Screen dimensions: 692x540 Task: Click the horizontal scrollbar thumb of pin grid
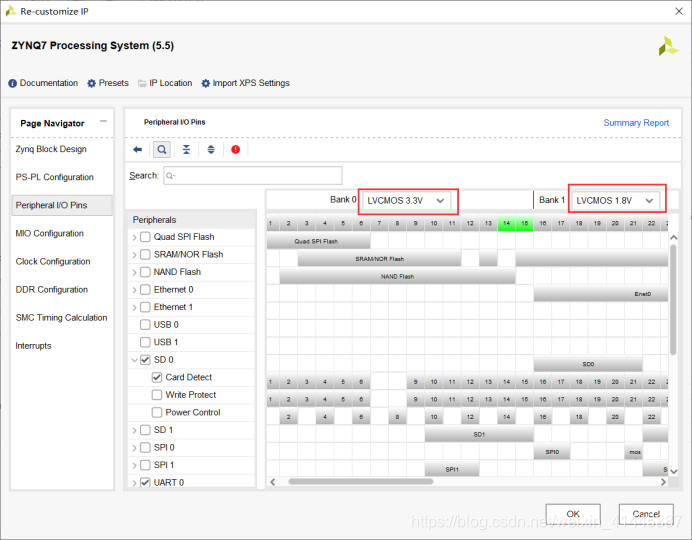pyautogui.click(x=361, y=482)
